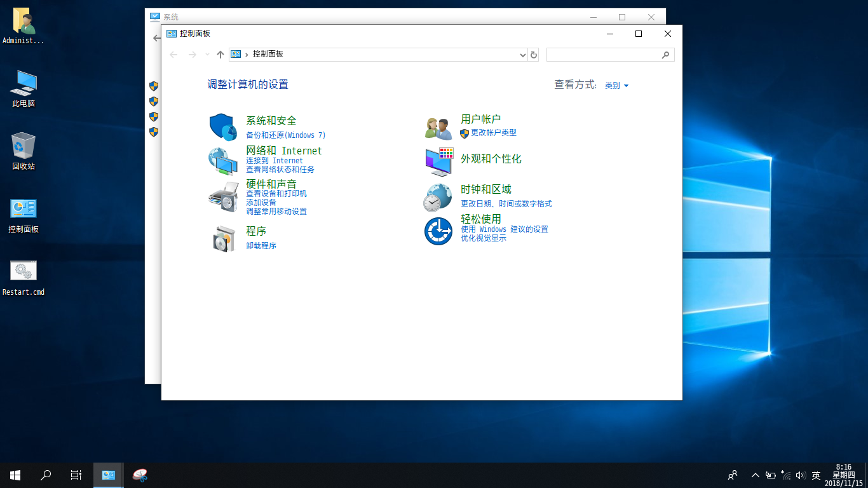This screenshot has width=868, height=488.
Task: Open the recent locations chevron beside forward
Action: 207,55
